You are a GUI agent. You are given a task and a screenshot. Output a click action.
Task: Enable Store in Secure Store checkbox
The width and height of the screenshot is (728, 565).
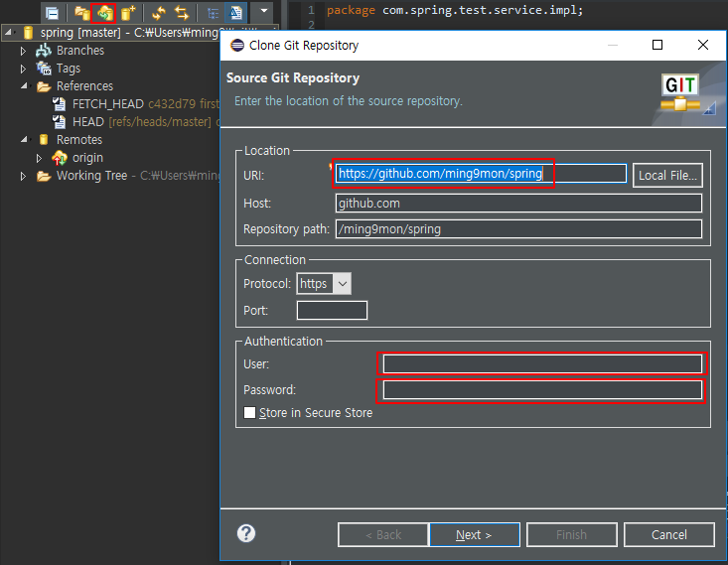click(250, 412)
